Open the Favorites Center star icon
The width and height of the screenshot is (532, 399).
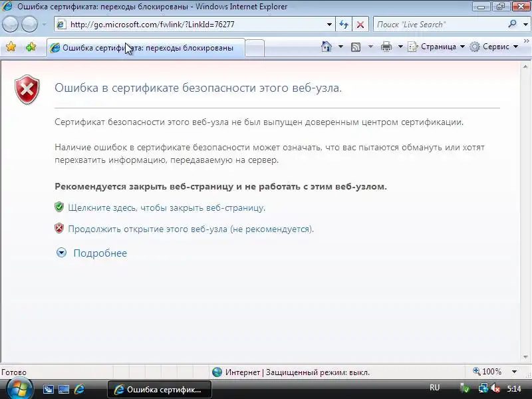[11, 47]
